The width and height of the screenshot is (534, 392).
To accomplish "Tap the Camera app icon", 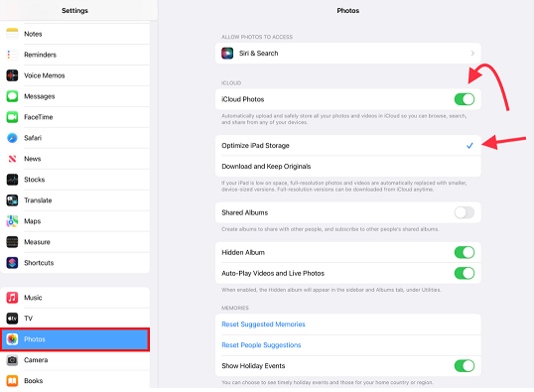I will [x=12, y=360].
